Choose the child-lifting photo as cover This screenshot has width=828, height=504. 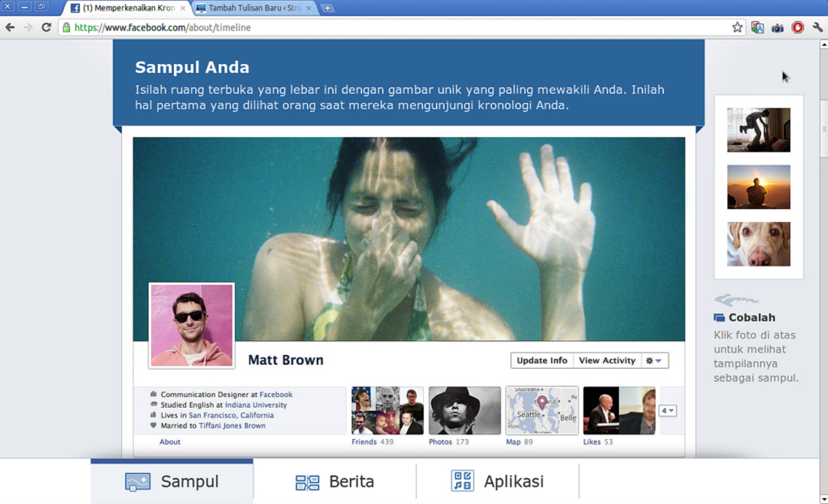[x=759, y=130]
